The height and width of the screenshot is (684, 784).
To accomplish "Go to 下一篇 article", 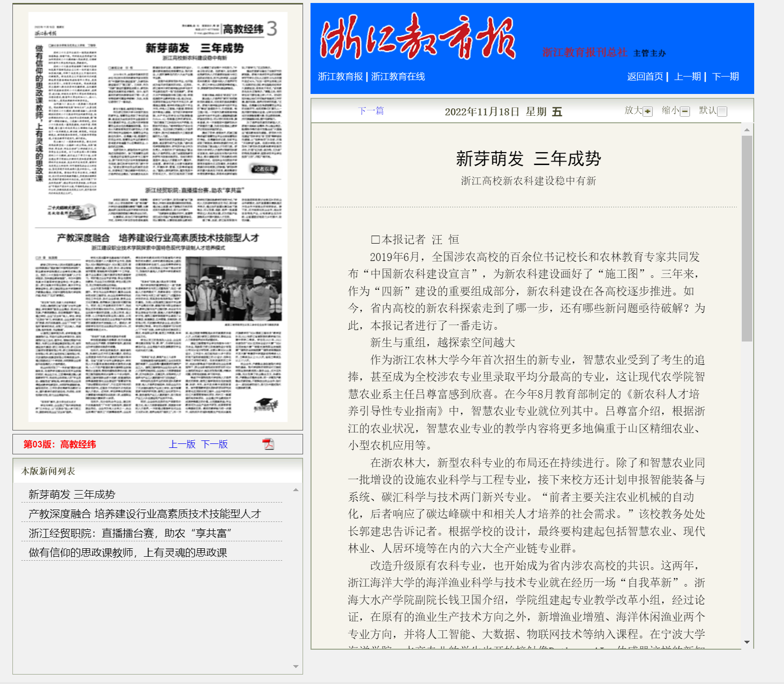I will [x=371, y=111].
